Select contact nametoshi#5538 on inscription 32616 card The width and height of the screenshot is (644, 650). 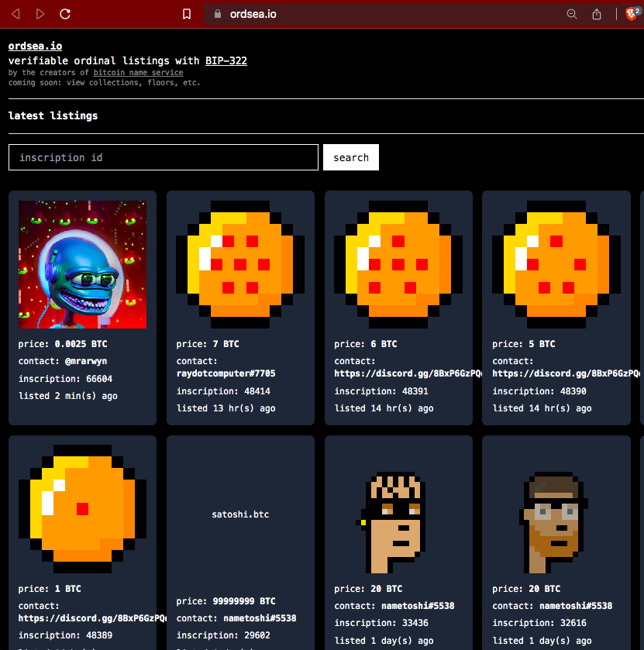pos(576,606)
